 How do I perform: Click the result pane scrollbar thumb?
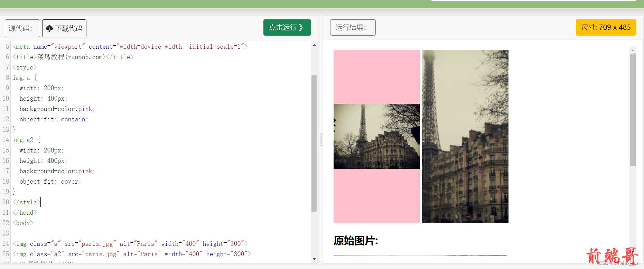pyautogui.click(x=633, y=110)
